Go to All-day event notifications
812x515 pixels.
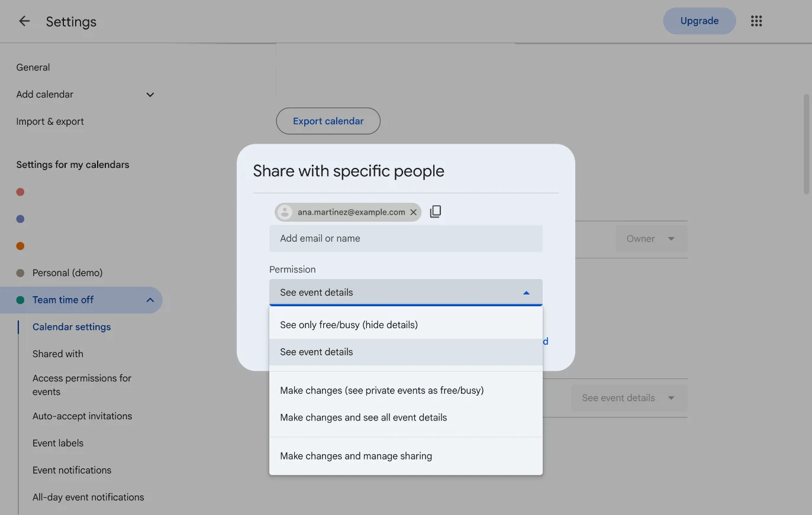point(88,497)
